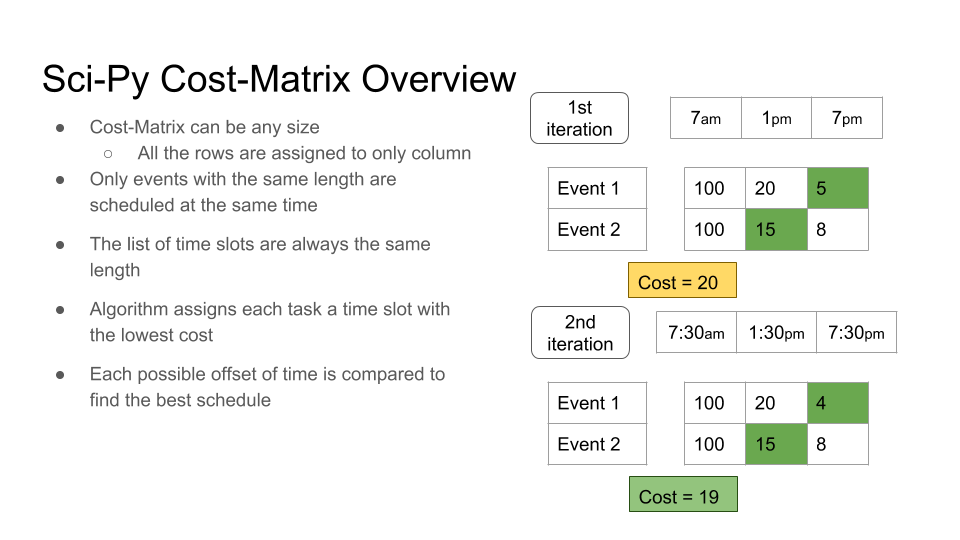Click the 7:30am time slot cell
The width and height of the screenshot is (960, 540).
[696, 332]
